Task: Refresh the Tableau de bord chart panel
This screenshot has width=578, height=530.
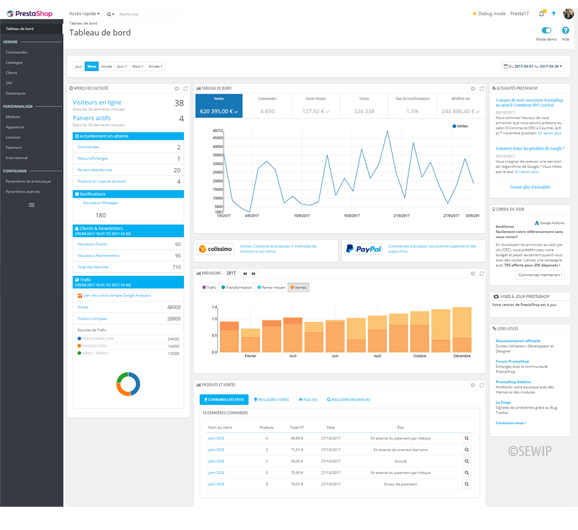Action: 482,88
